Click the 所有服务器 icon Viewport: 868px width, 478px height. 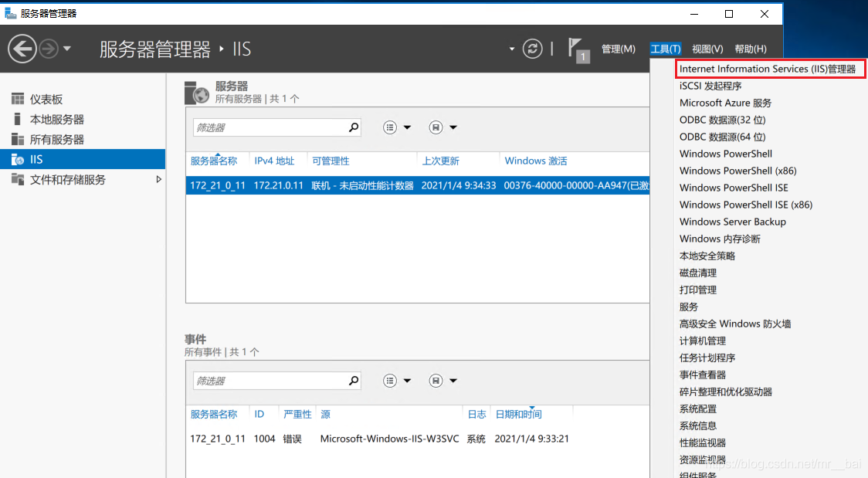(x=18, y=139)
